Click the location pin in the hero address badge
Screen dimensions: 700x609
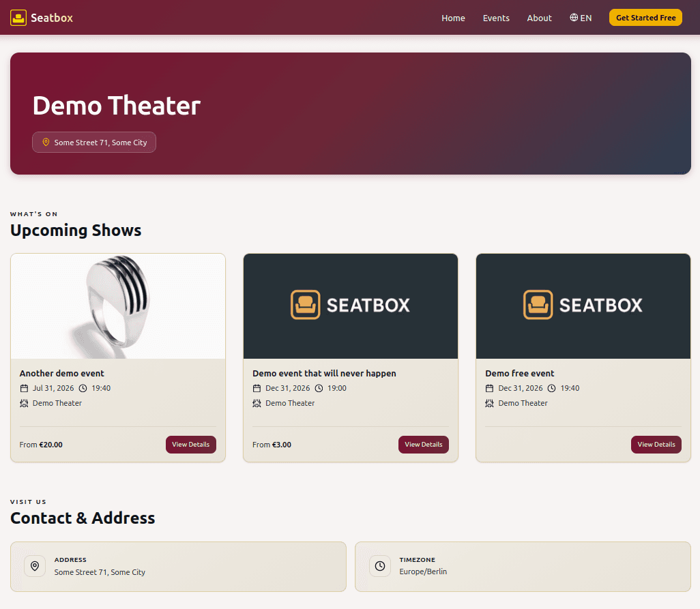point(46,143)
